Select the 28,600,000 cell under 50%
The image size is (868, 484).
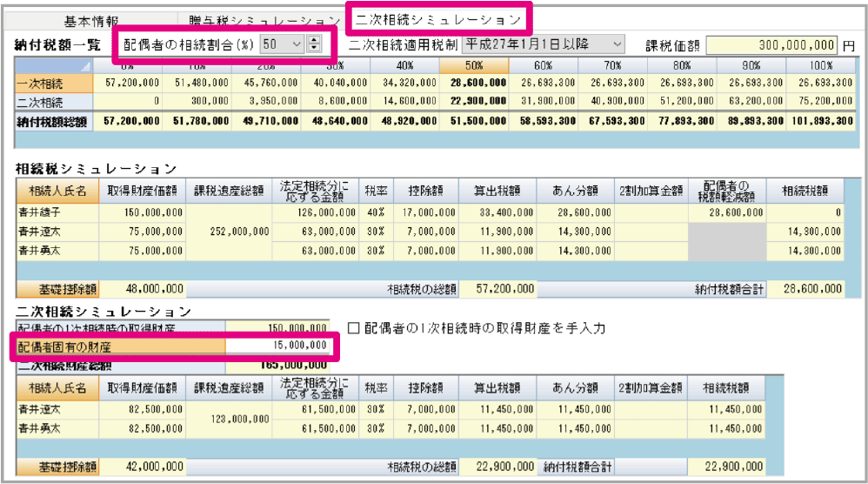473,83
